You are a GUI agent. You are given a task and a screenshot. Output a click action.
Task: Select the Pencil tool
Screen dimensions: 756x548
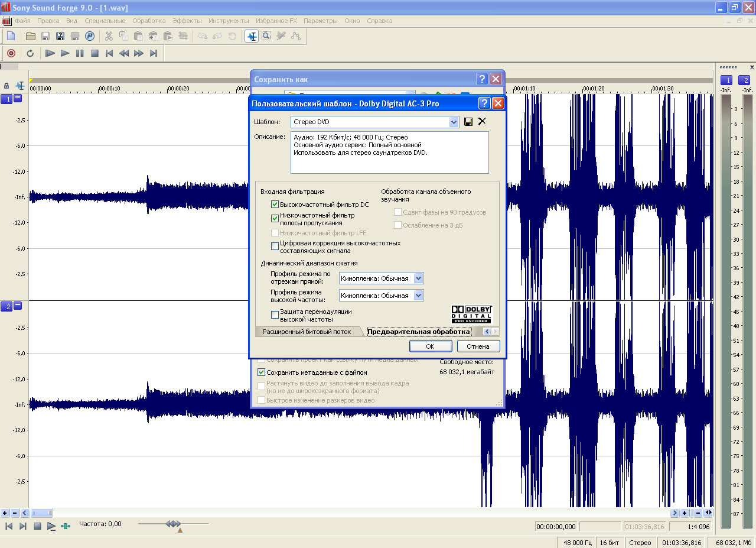pos(281,36)
